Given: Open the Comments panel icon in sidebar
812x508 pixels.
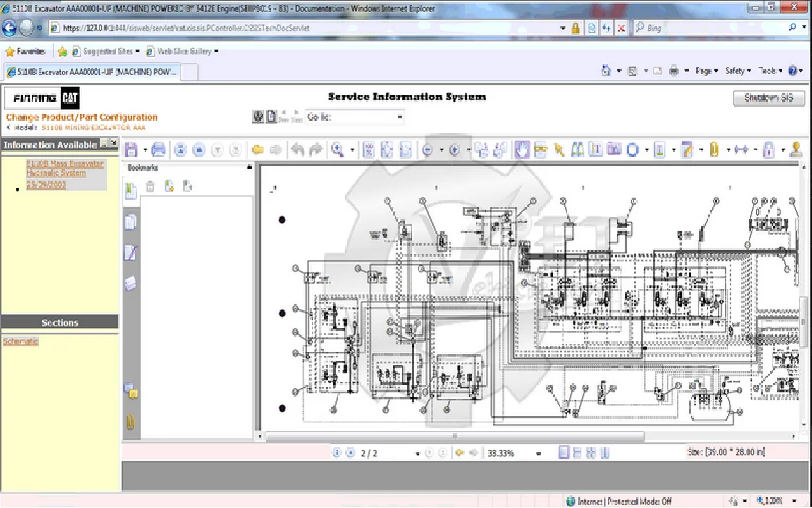Looking at the screenshot, I should pos(130,390).
